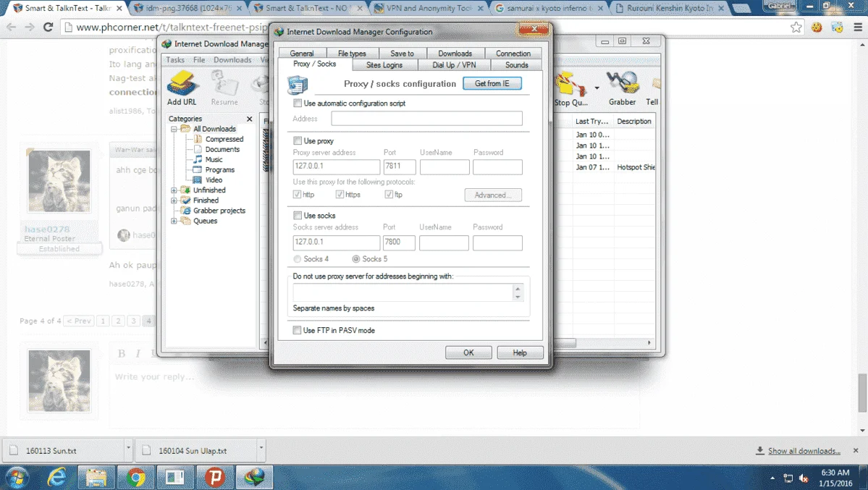Screen dimensions: 868x490
Task: Collapse All Downloads tree node
Action: (174, 129)
